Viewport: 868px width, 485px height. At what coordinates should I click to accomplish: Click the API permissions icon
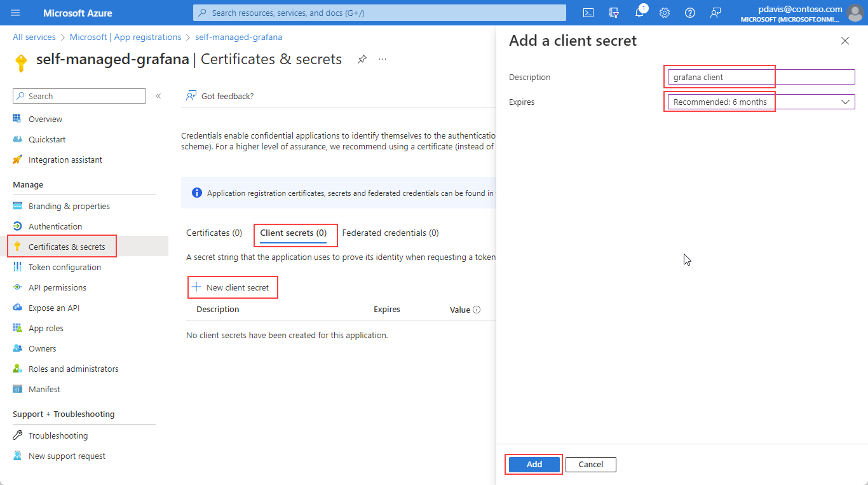(17, 287)
